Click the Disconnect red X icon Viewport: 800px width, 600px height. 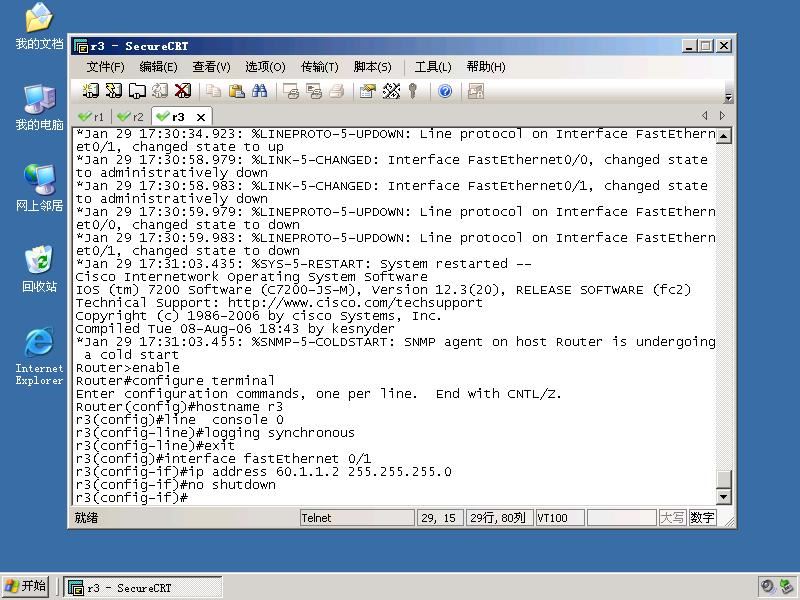[x=183, y=91]
